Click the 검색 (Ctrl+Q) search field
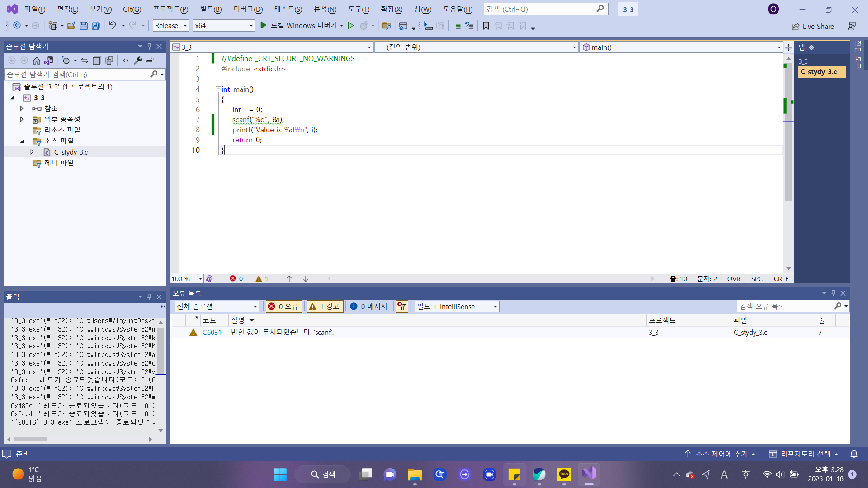Image resolution: width=868 pixels, height=488 pixels. click(546, 9)
